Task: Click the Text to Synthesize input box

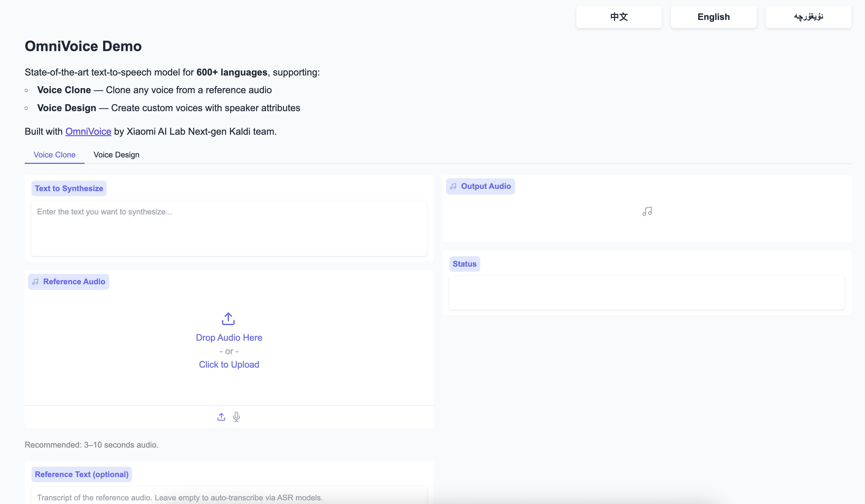Action: point(229,228)
